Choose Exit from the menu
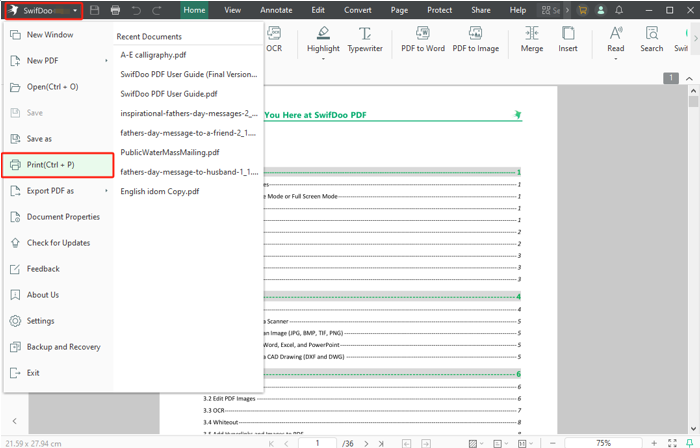This screenshot has width=700, height=448. pos(58,373)
